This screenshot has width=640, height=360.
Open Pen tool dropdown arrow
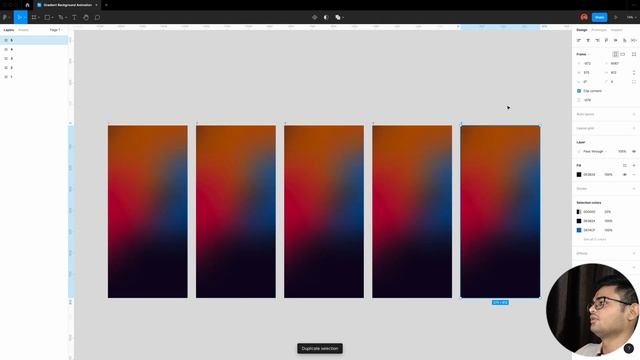click(66, 18)
